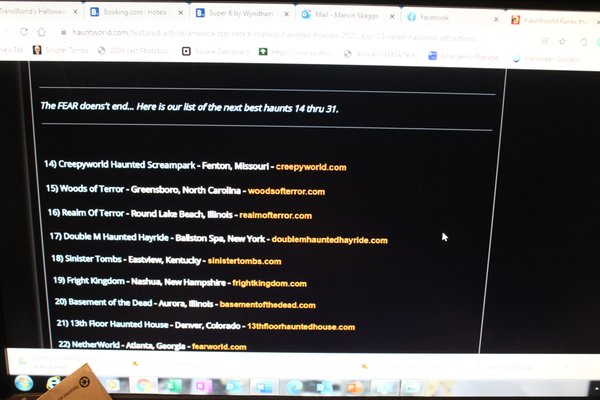This screenshot has height=400, width=600.
Task: Open Word from the taskbar
Action: [264, 387]
